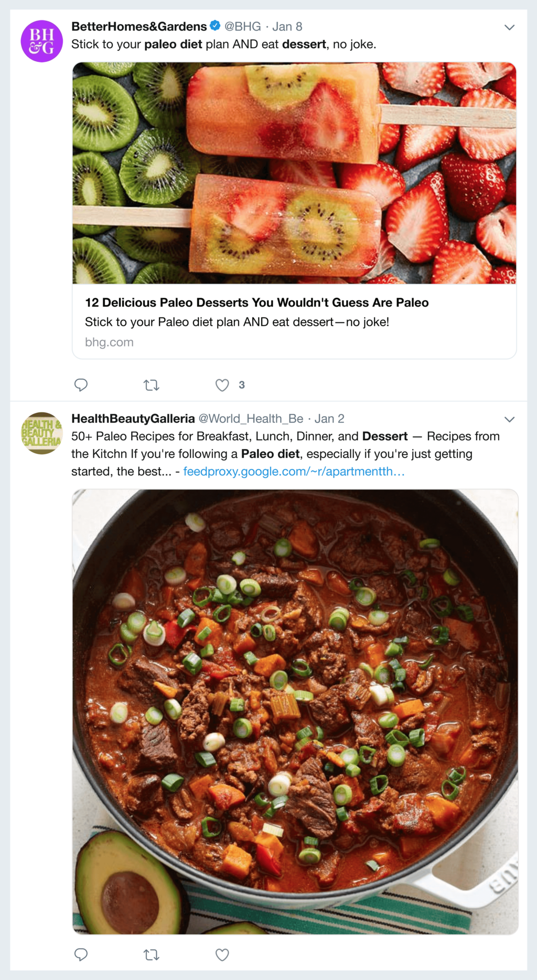This screenshot has height=980, width=537.
Task: View the beef stew photo
Action: click(x=295, y=711)
